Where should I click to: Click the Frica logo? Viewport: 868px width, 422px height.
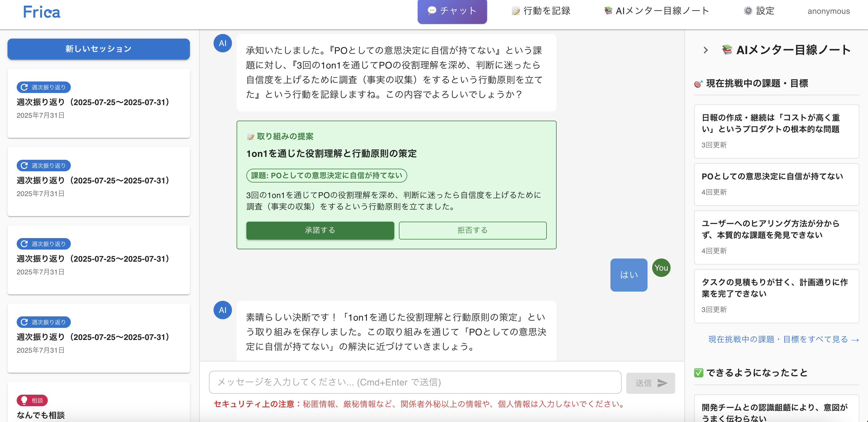pyautogui.click(x=41, y=12)
